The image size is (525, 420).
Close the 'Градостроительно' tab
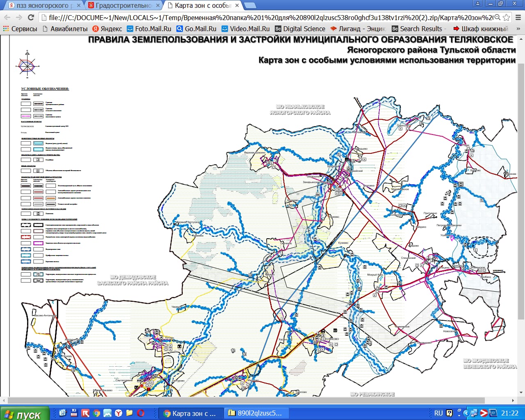tap(158, 5)
